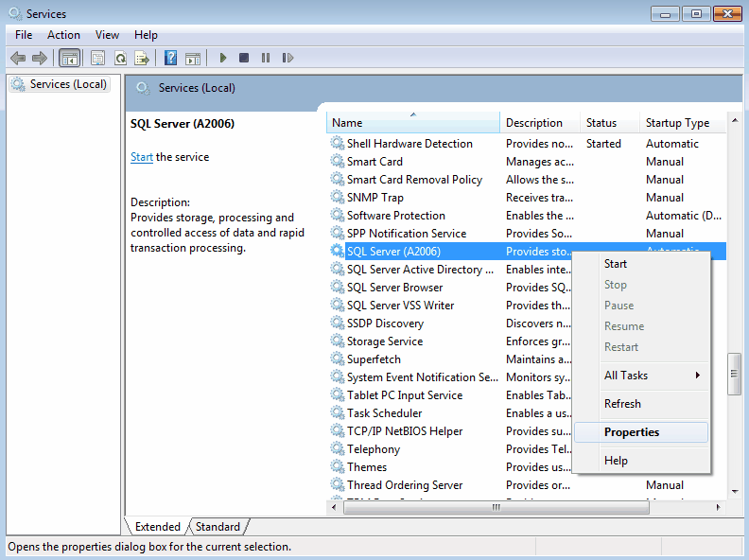Click the horizontal scrollbar thumb

496,507
